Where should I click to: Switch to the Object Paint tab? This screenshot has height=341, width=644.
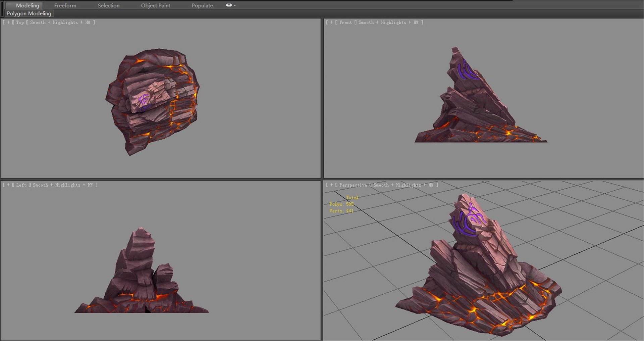tap(155, 5)
